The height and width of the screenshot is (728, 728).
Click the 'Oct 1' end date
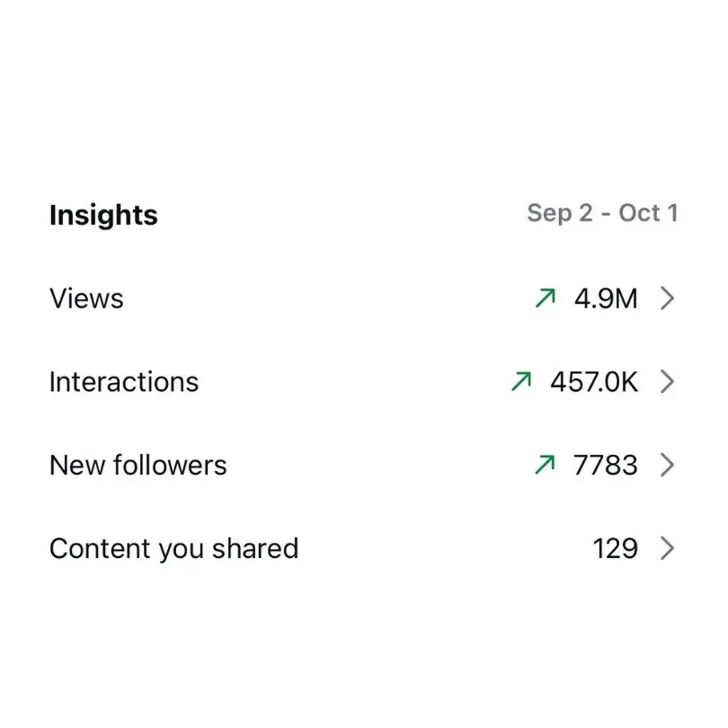click(x=648, y=213)
